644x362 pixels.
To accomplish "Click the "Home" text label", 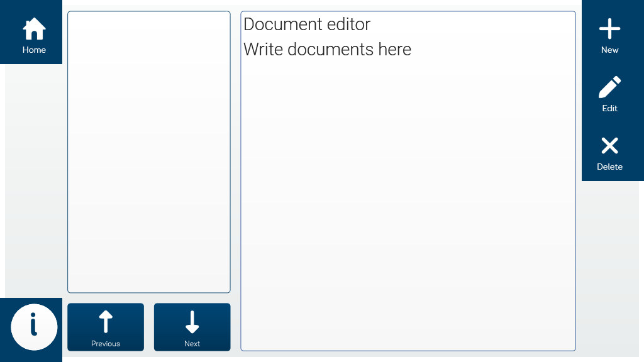I will [x=34, y=50].
